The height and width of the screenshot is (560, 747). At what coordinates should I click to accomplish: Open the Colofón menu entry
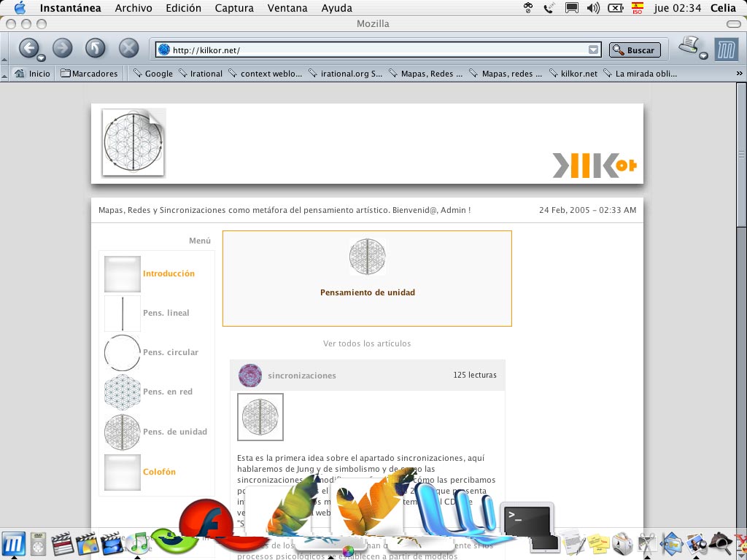pos(159,472)
